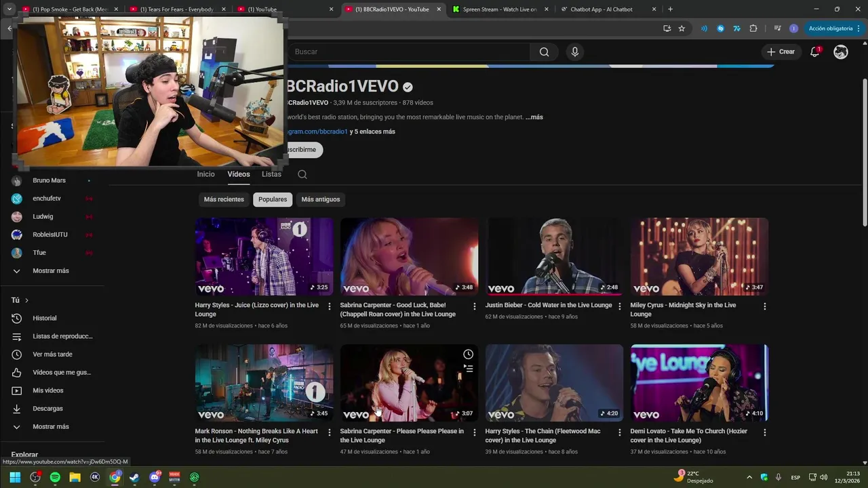Screen dimensions: 868x488
Task: Open options for Sabrina Carpenter Good Luck, Babe! video
Action: (x=475, y=306)
